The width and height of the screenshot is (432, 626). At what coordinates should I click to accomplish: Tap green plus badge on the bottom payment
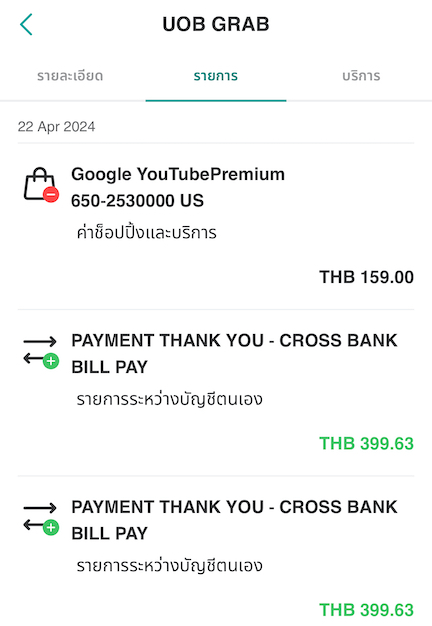51,528
